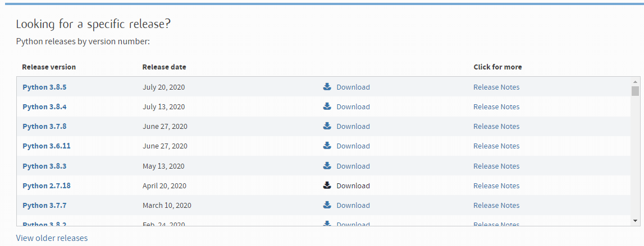Image resolution: width=644 pixels, height=246 pixels.
Task: Click the download icon for Python 3.7.7
Action: [x=327, y=205]
